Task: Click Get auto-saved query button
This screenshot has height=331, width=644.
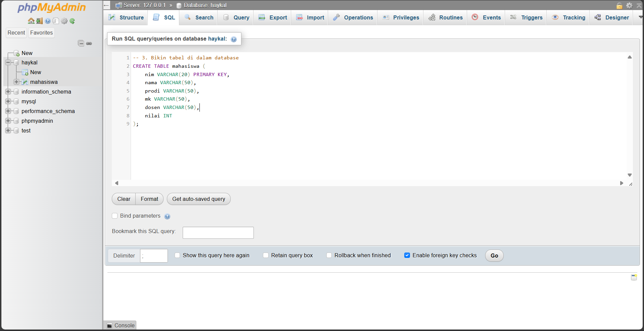Action: pos(199,199)
